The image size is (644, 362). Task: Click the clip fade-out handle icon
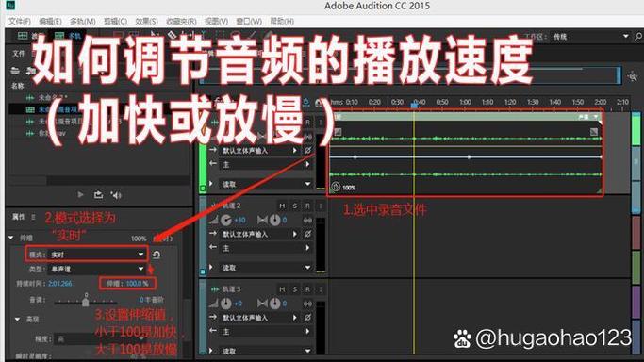click(x=594, y=132)
